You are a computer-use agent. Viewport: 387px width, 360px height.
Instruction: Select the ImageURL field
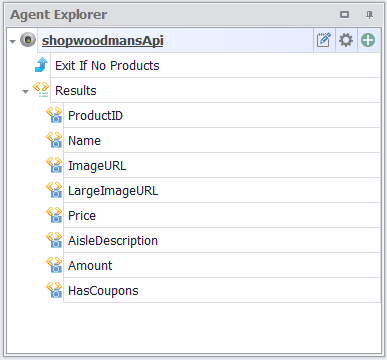pos(222,165)
